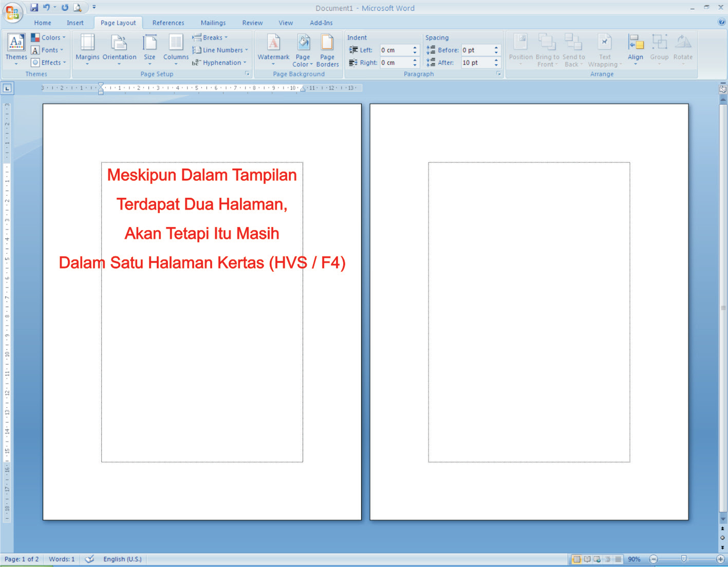Click the Zoom In plus button
728x567 pixels.
pyautogui.click(x=720, y=559)
